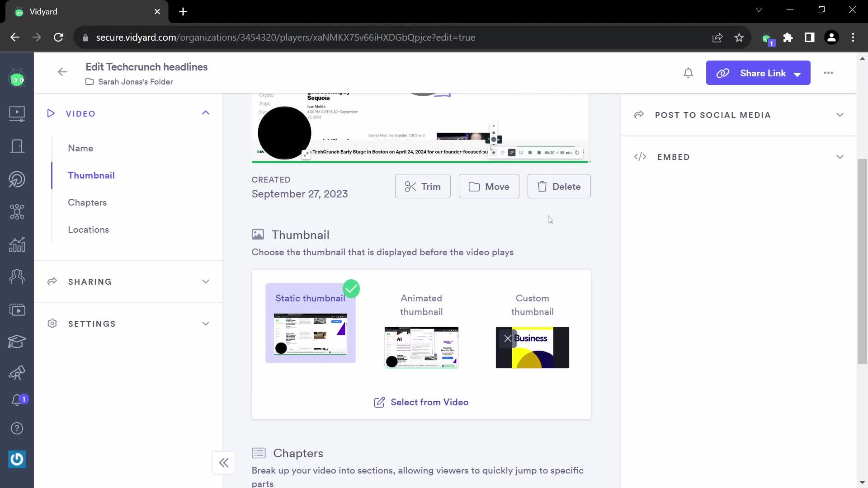Viewport: 868px width, 488px height.
Task: Open the analytics chart sidebar icon
Action: (17, 244)
